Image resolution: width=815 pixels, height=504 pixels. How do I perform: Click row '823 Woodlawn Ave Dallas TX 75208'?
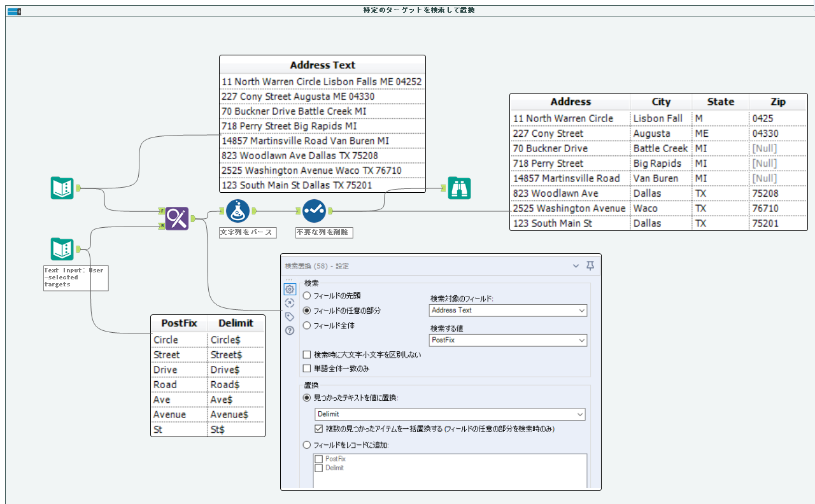click(322, 155)
